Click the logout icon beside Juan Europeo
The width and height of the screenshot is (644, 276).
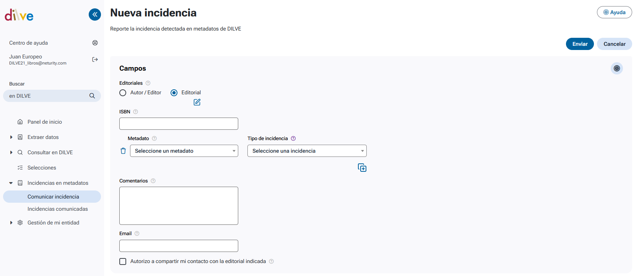(95, 60)
